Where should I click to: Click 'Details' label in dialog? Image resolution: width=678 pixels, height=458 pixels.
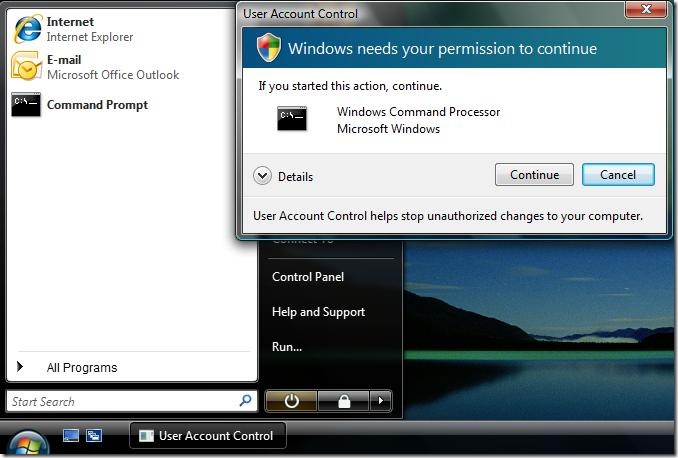click(x=295, y=177)
